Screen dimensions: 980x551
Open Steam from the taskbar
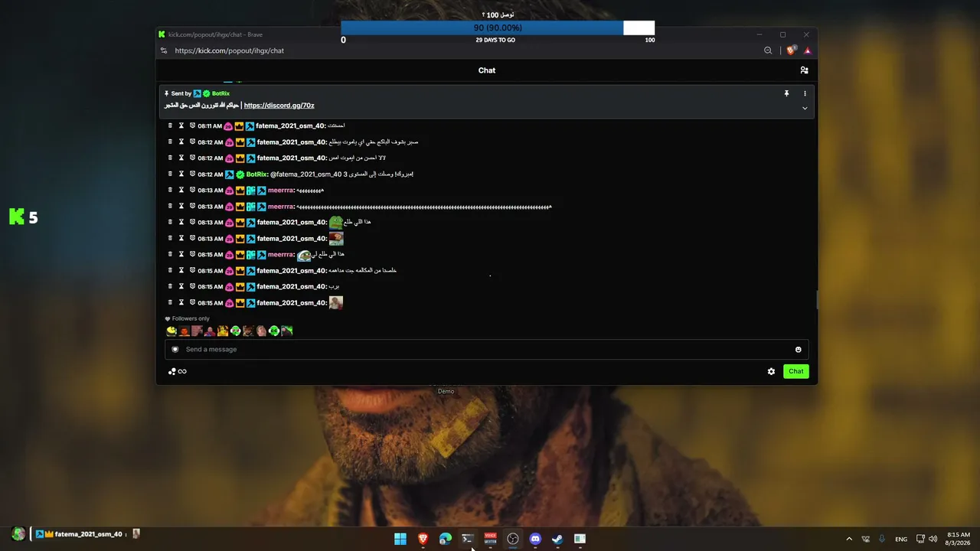557,539
